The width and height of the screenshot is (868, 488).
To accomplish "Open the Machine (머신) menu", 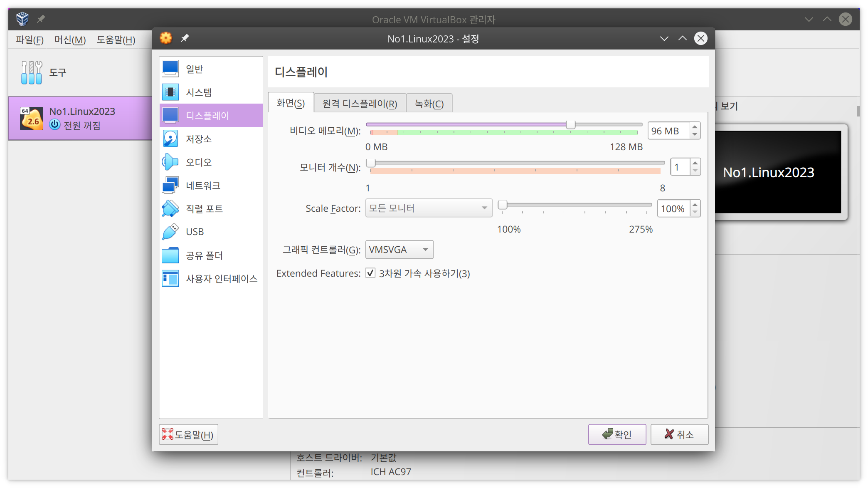I will point(70,40).
